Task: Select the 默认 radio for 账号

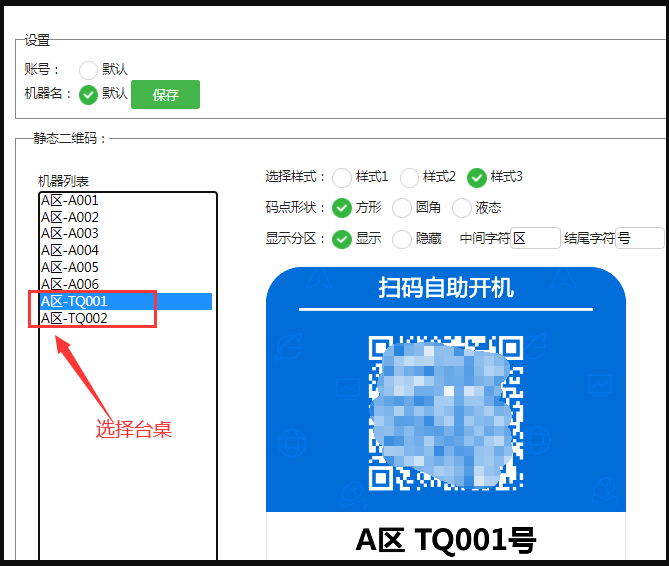Action: click(88, 70)
